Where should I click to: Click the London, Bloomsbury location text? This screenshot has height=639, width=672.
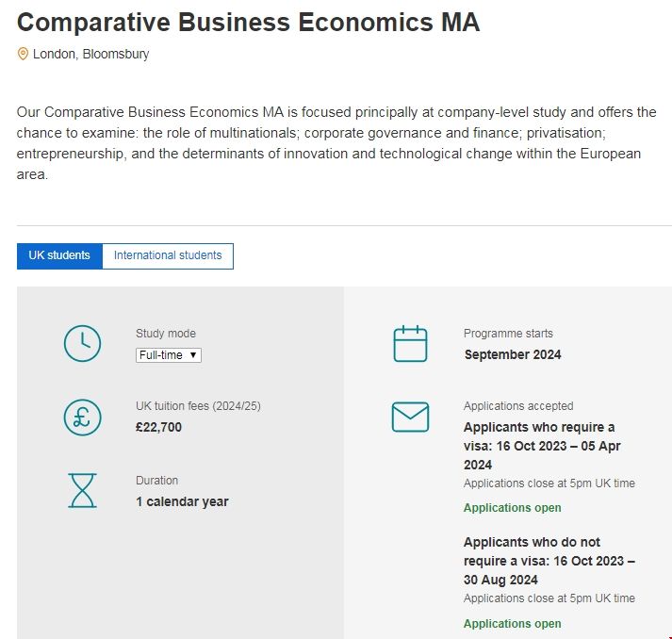point(90,54)
